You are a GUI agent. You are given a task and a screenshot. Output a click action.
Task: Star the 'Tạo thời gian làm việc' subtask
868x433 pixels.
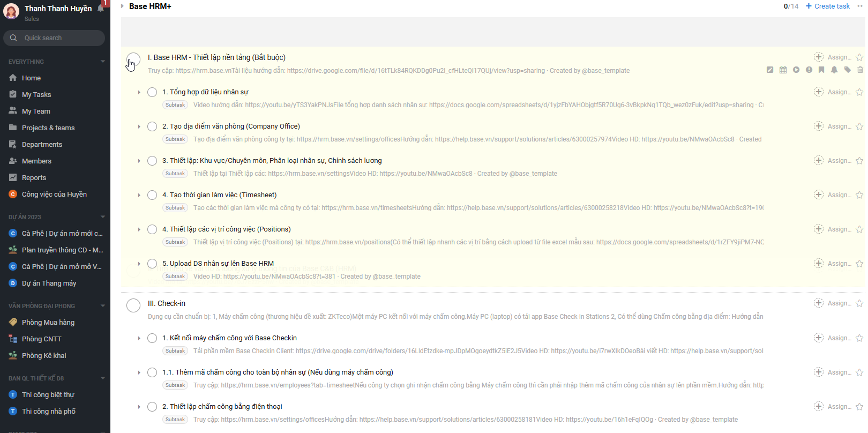click(859, 195)
